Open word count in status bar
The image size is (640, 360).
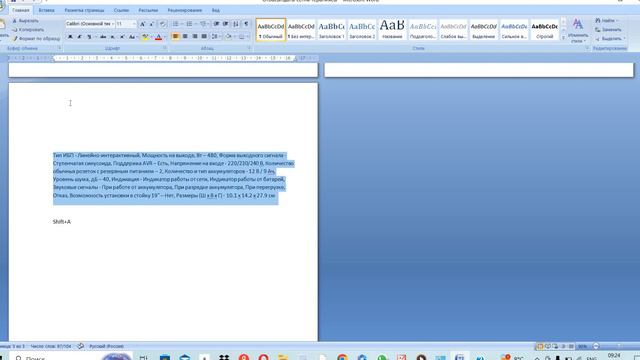coord(51,346)
